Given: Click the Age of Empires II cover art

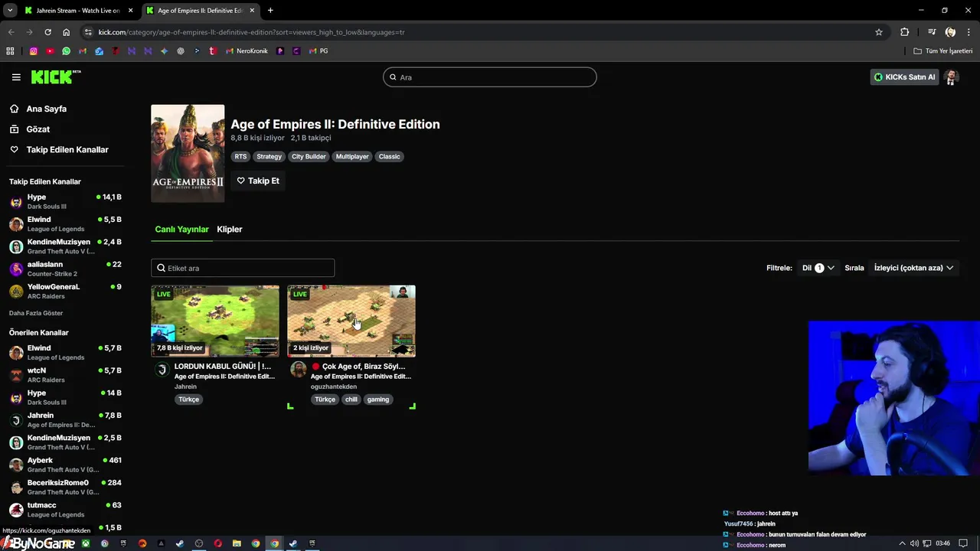Looking at the screenshot, I should coord(188,153).
